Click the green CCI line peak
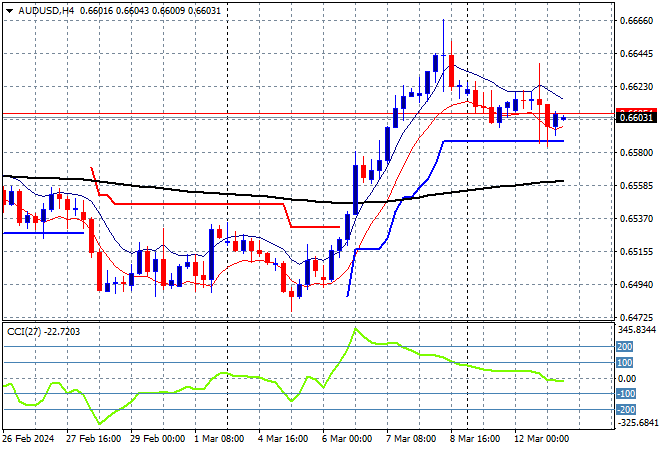660x450 pixels. coord(353,328)
